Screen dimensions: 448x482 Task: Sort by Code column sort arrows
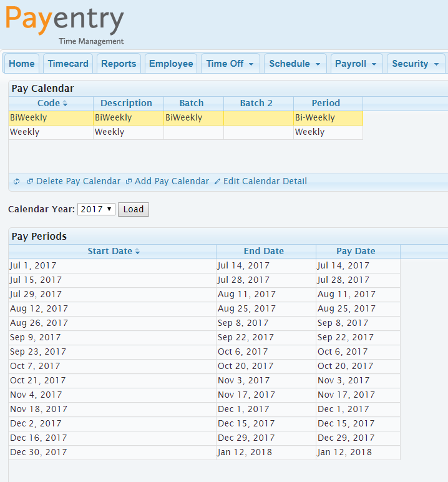point(65,104)
